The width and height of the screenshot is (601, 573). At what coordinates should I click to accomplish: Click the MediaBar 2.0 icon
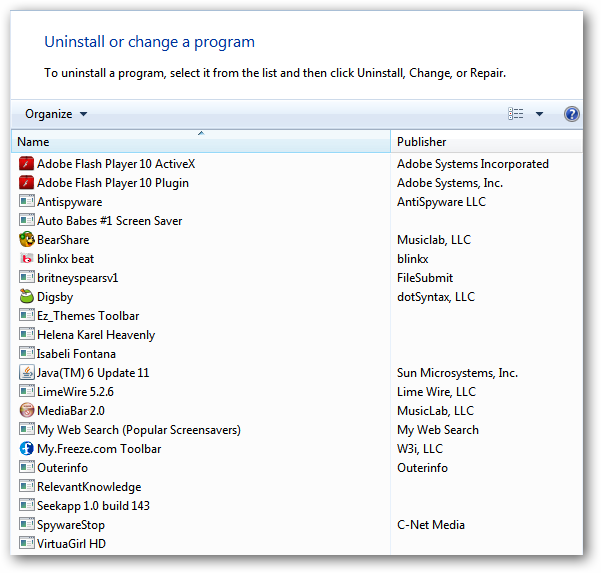coord(26,410)
